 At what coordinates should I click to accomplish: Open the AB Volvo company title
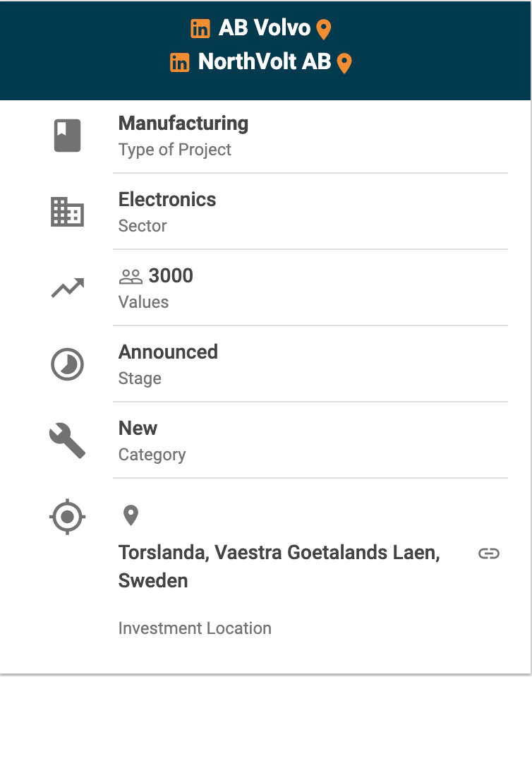pos(265,28)
